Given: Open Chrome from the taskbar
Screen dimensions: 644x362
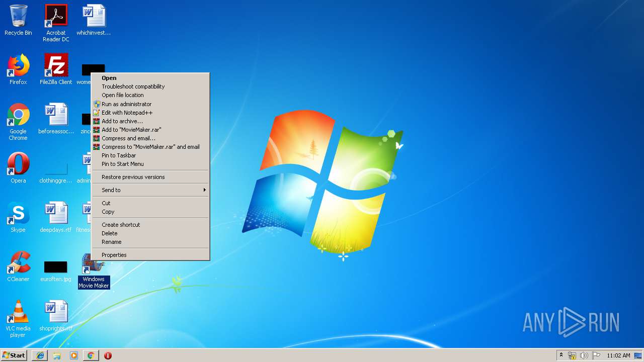Looking at the screenshot, I should 91,355.
